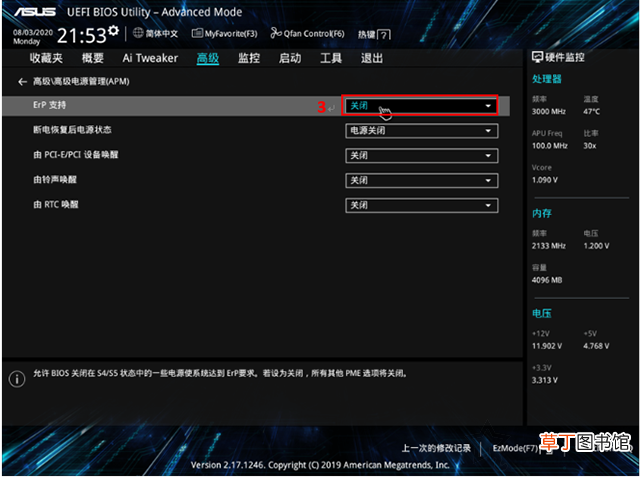Click the 4.768 V reading
Image resolution: width=640 pixels, height=477 pixels.
pyautogui.click(x=596, y=346)
